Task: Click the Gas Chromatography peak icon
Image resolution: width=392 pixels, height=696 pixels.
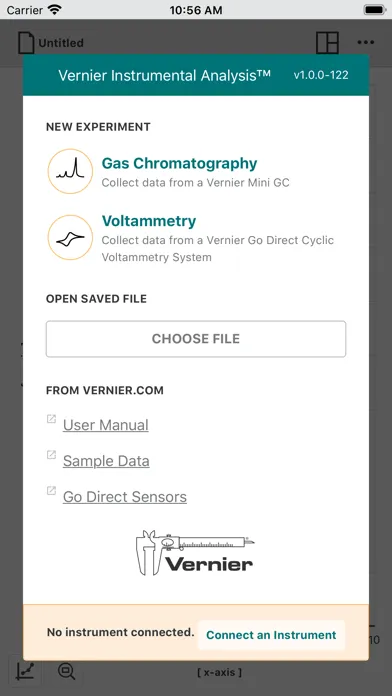Action: coord(70,171)
